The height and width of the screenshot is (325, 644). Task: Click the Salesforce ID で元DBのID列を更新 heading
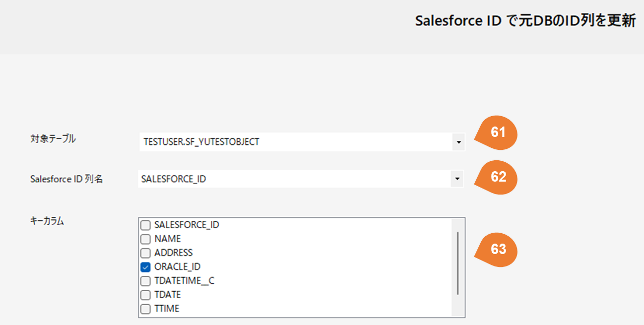click(x=525, y=21)
